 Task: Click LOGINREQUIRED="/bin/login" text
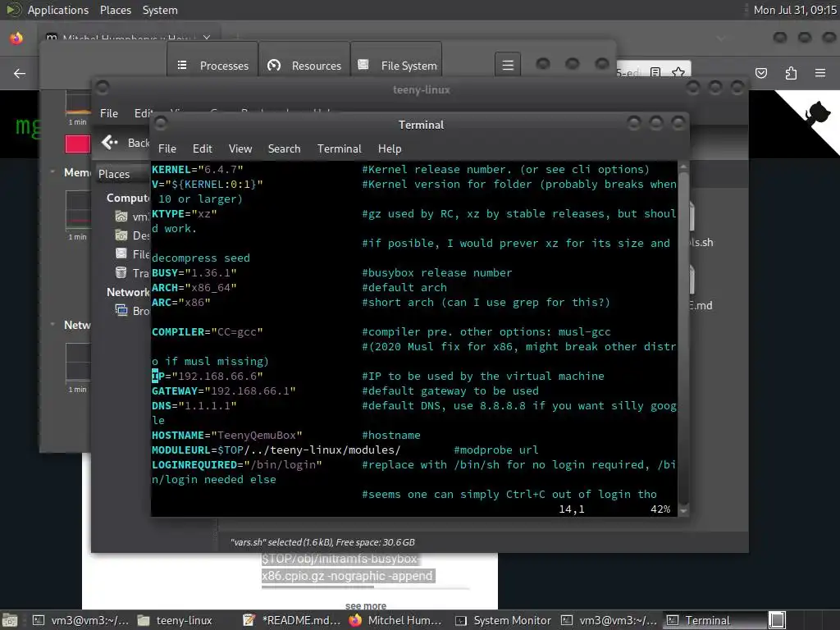237,464
